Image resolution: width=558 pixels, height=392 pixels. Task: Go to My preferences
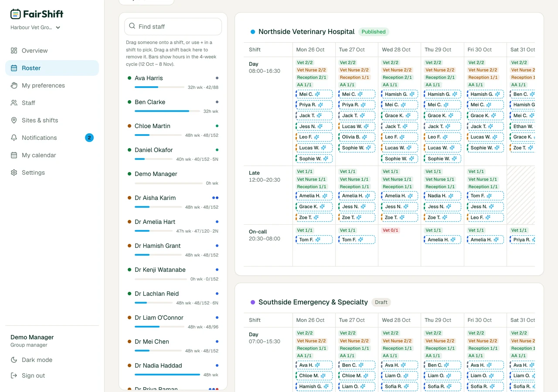point(52,85)
